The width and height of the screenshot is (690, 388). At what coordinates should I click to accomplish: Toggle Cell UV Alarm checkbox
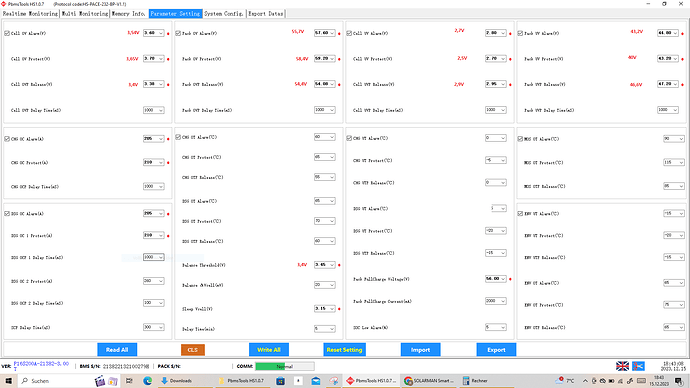(x=349, y=33)
